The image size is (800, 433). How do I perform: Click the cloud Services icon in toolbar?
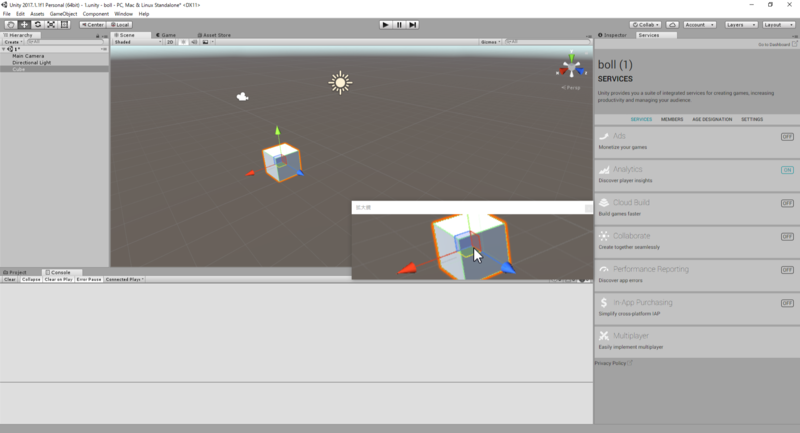[672, 24]
